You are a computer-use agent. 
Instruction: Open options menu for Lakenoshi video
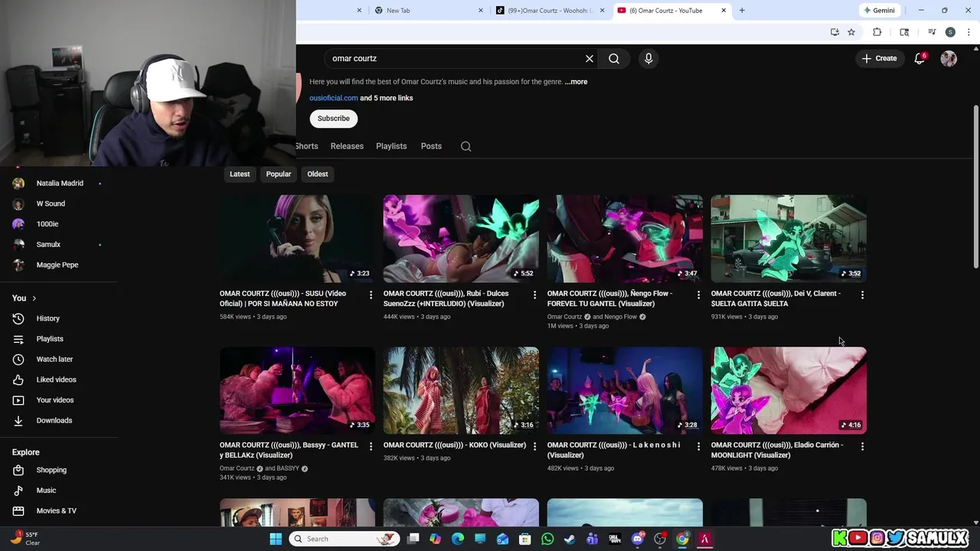698,446
